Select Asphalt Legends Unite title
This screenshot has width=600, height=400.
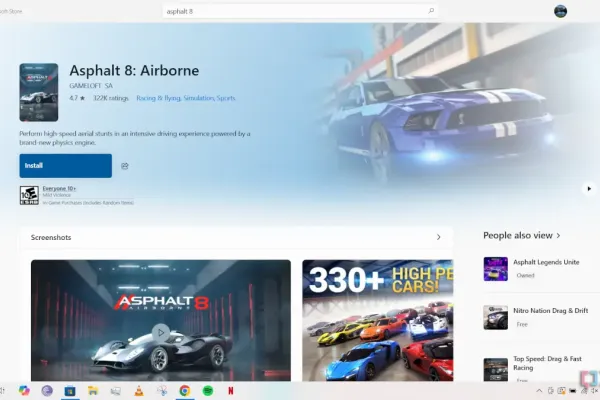[546, 262]
